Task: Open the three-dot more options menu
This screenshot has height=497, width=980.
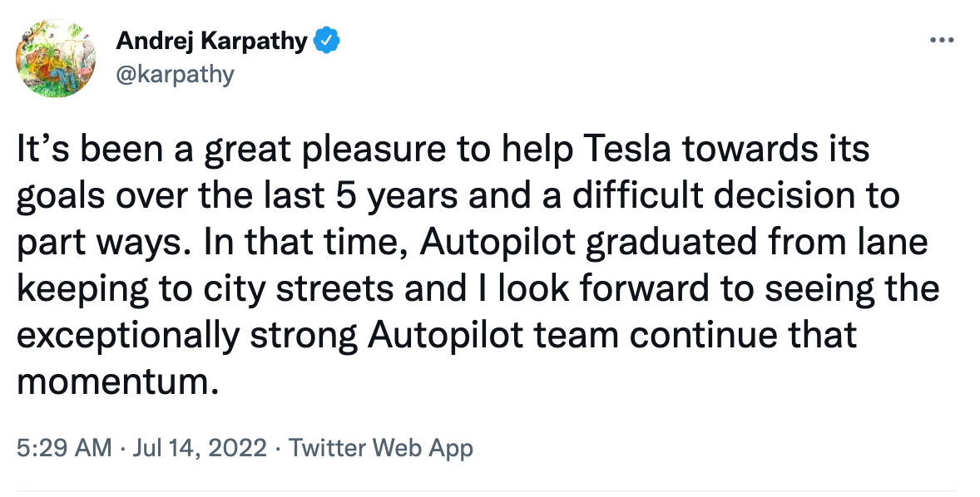Action: (x=942, y=41)
